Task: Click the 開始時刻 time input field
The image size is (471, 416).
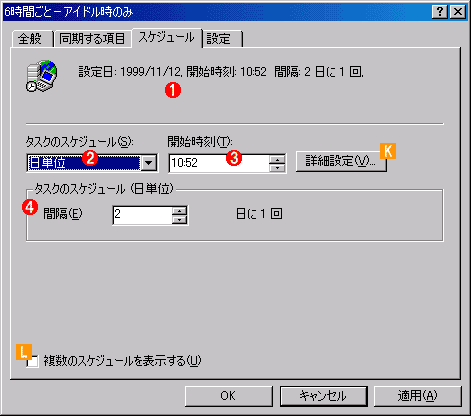Action: (x=219, y=163)
